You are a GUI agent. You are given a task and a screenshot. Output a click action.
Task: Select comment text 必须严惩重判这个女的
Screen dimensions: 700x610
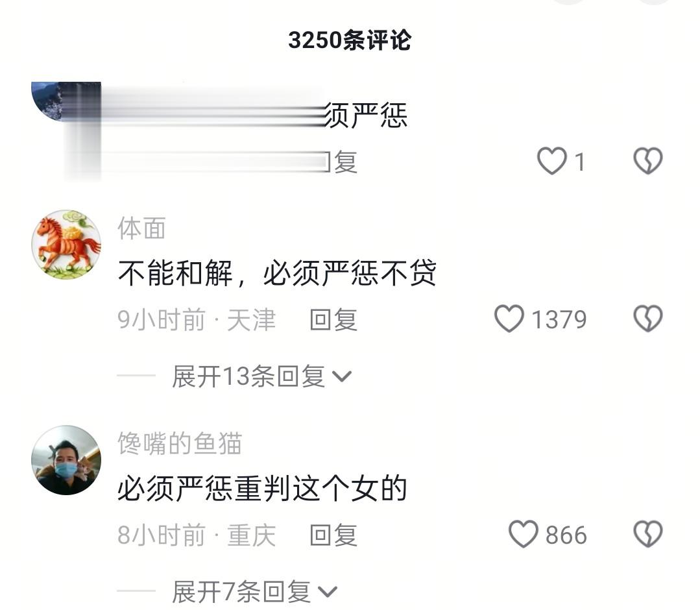tap(263, 488)
